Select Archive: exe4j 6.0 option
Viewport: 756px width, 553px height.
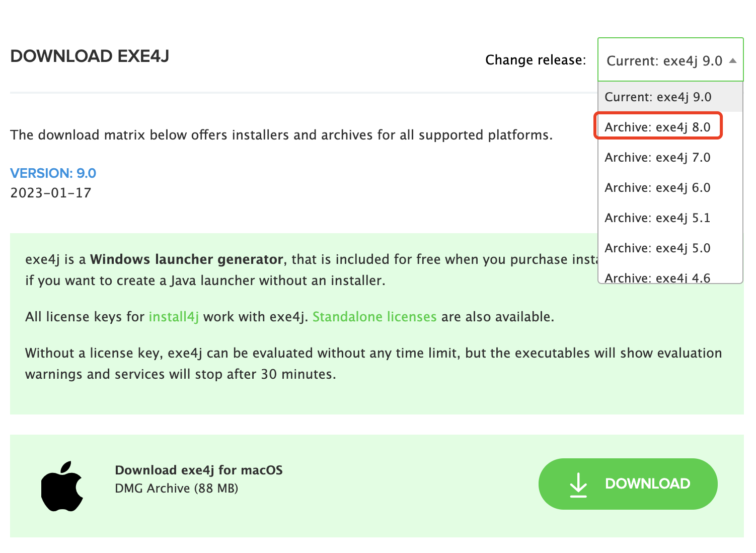[x=670, y=187]
